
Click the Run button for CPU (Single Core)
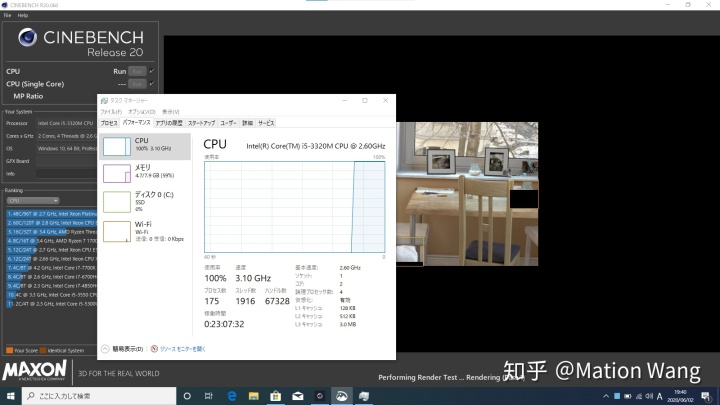point(137,84)
